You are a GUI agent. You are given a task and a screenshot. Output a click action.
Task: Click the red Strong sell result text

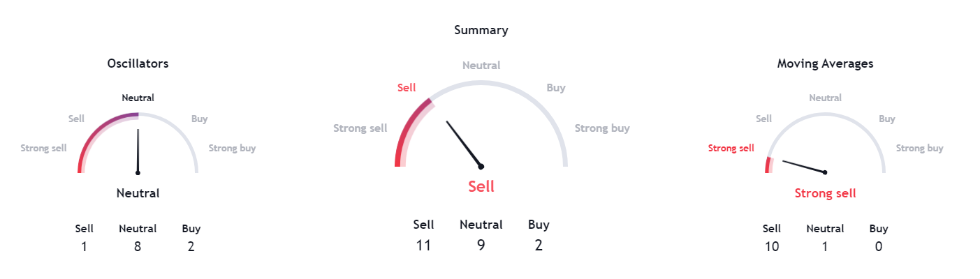pyautogui.click(x=825, y=193)
